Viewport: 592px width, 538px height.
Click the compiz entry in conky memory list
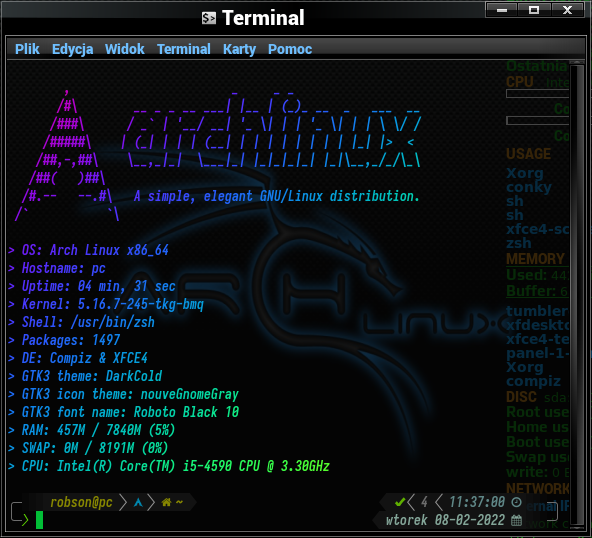pyautogui.click(x=533, y=381)
